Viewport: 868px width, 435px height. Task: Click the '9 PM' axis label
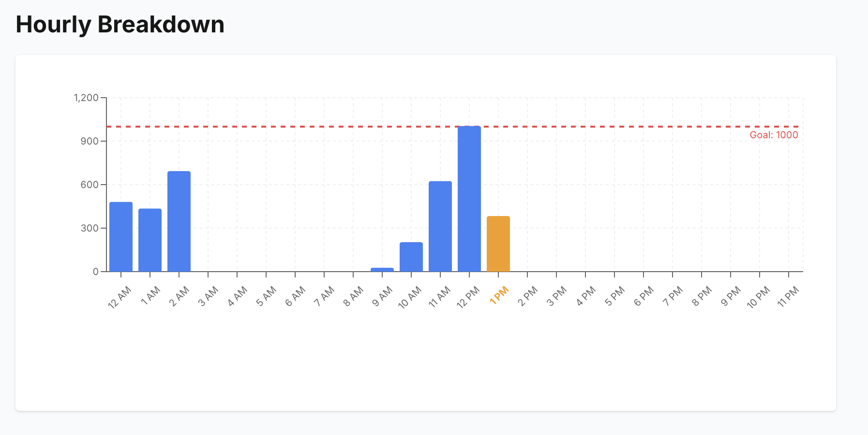(731, 296)
